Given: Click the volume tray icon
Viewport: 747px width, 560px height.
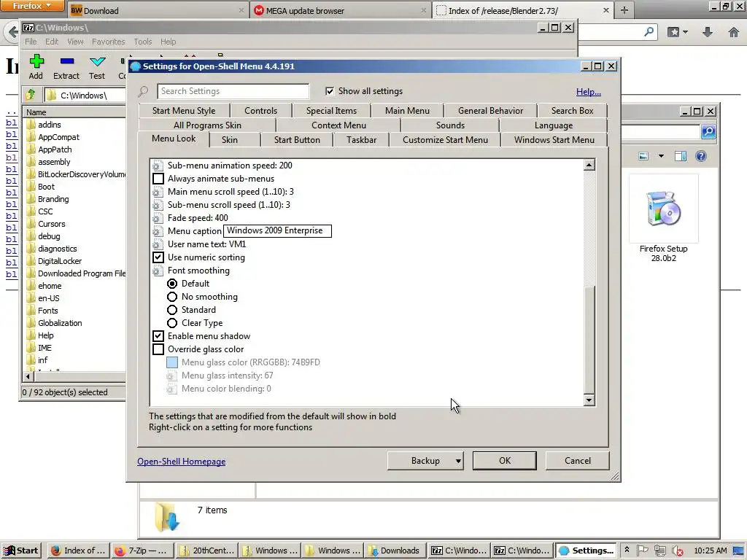Looking at the screenshot, I should point(677,551).
